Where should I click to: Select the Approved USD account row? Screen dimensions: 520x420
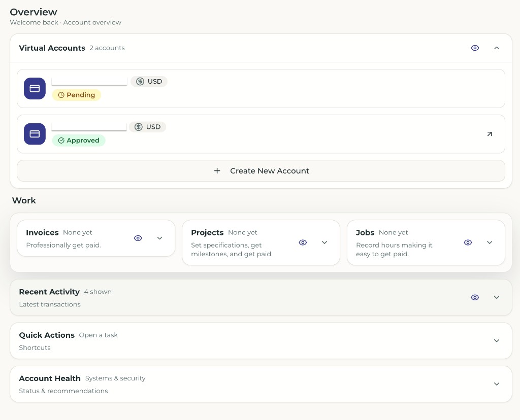(261, 134)
